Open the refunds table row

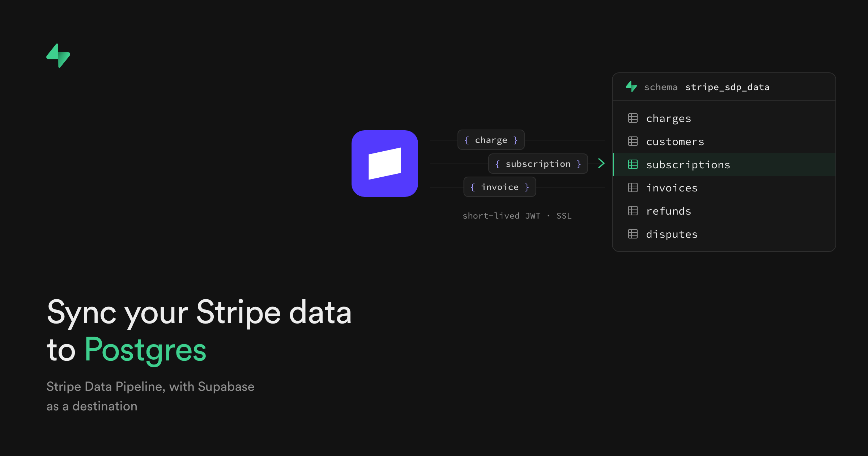[x=724, y=211]
